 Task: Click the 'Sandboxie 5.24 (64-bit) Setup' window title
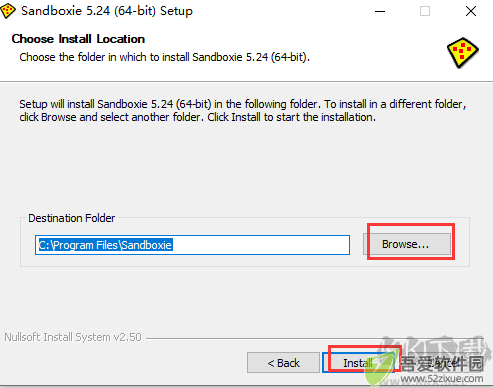107,11
